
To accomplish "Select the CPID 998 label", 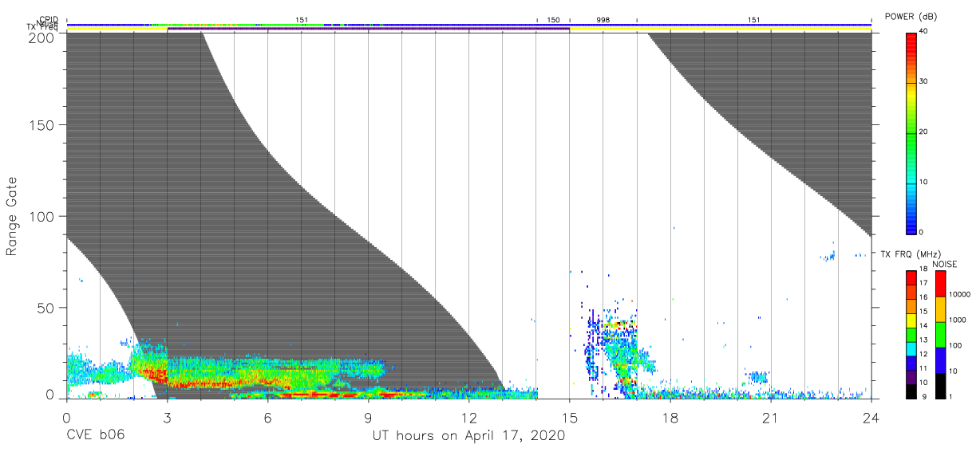I will coord(603,19).
